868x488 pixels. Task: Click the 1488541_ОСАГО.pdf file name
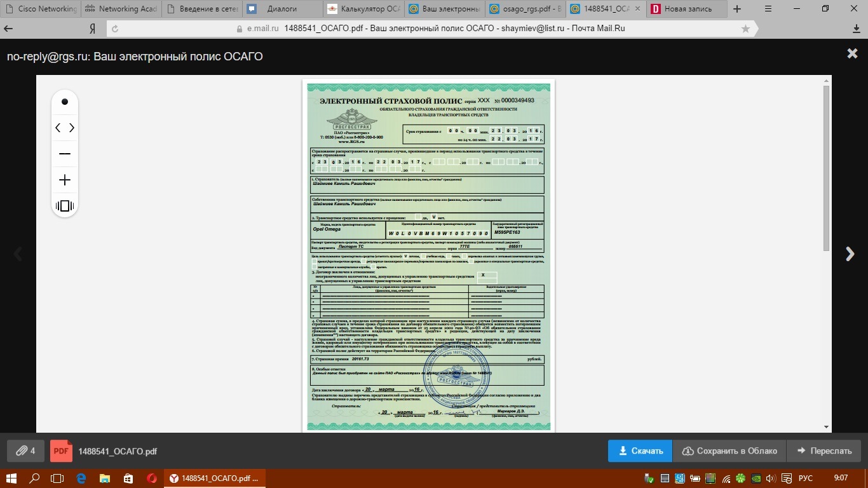click(118, 451)
